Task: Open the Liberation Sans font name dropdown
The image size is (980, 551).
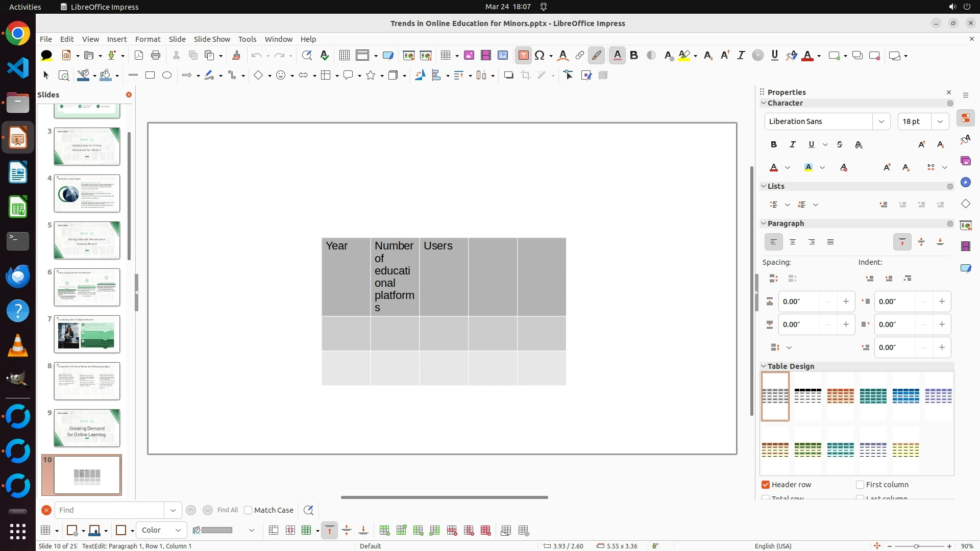Action: [x=881, y=121]
